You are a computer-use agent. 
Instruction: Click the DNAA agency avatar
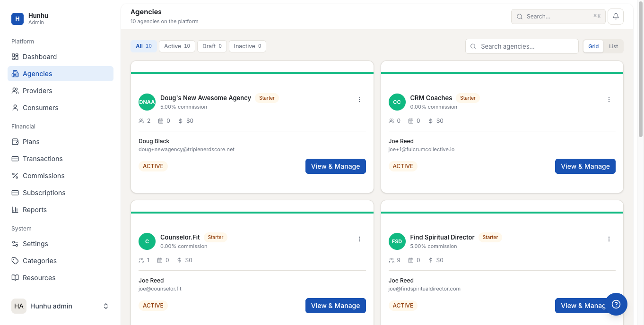[x=147, y=102]
